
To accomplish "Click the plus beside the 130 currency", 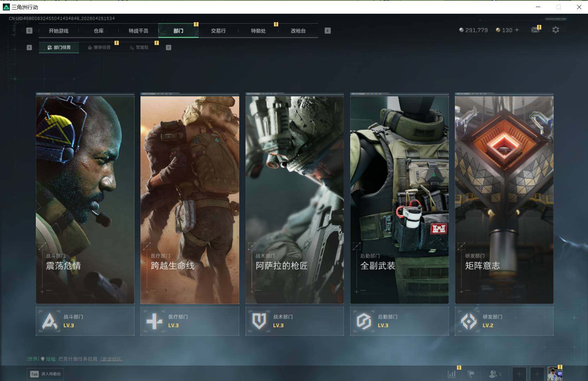I will 517,30.
